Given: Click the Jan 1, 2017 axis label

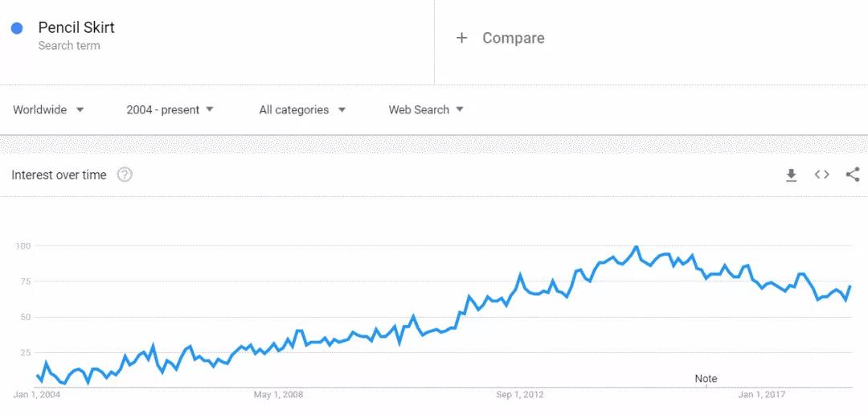Looking at the screenshot, I should click(x=762, y=395).
